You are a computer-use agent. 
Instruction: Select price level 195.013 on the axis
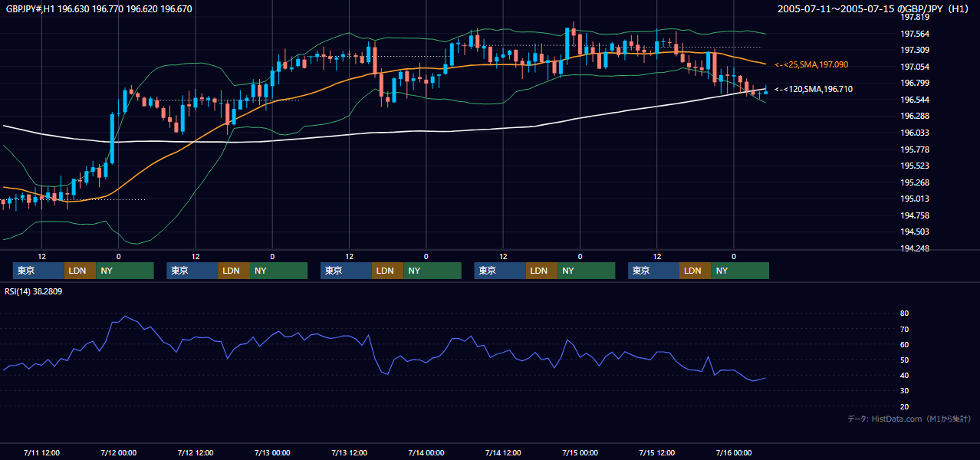pos(915,199)
